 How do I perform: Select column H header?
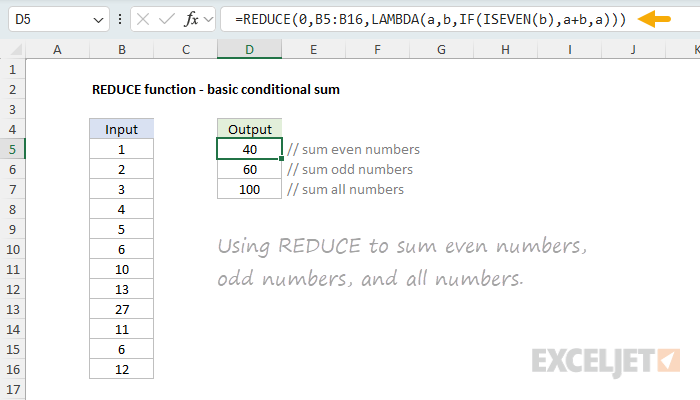tap(505, 50)
